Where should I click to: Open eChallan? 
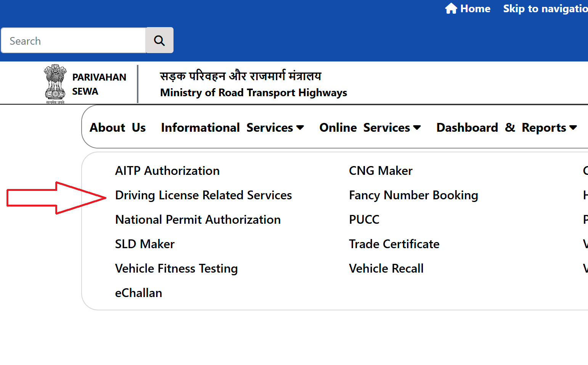[x=138, y=293]
